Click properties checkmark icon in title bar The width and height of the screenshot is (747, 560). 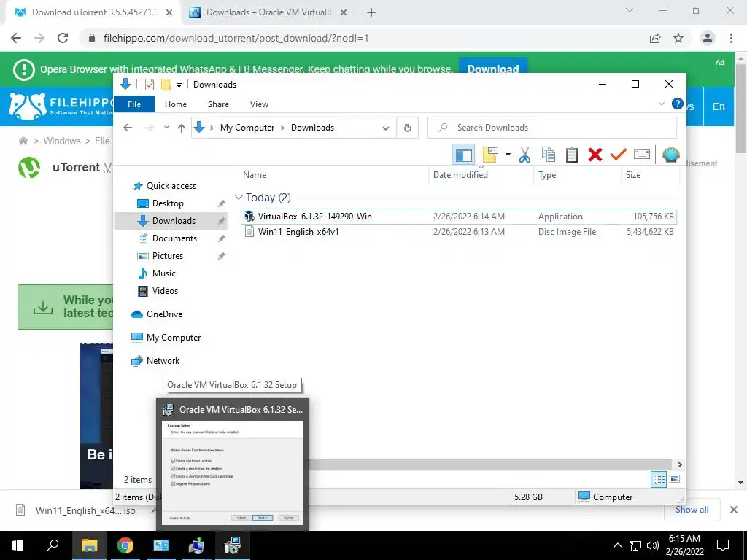tap(149, 85)
